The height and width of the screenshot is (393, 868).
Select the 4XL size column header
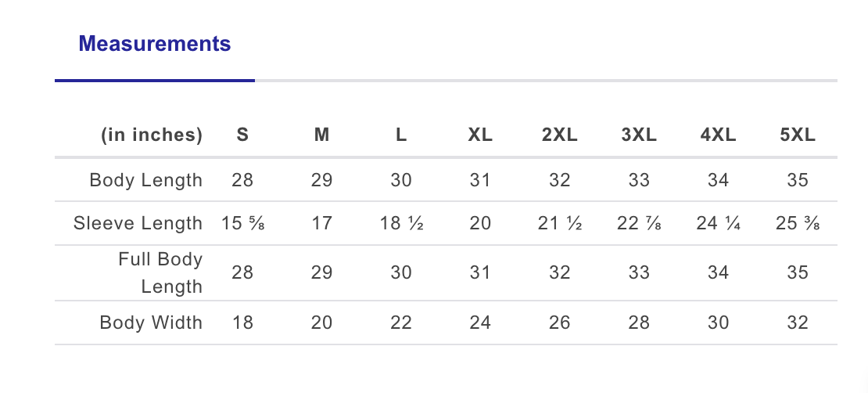[x=718, y=135]
